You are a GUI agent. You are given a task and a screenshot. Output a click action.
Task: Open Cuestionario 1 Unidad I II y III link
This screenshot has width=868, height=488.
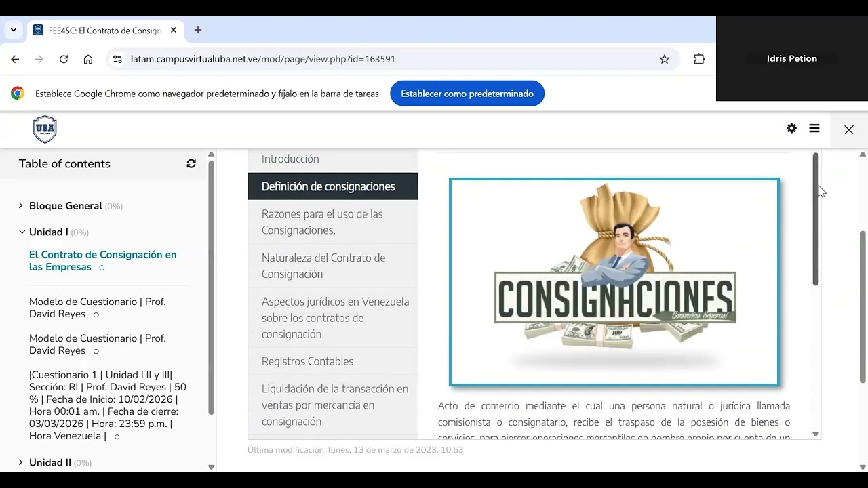tap(107, 405)
